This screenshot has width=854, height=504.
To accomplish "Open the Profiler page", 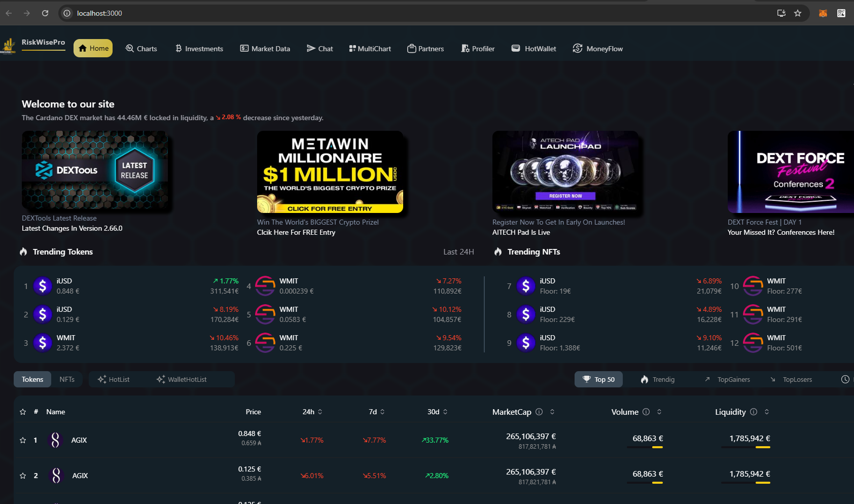I will pyautogui.click(x=478, y=48).
